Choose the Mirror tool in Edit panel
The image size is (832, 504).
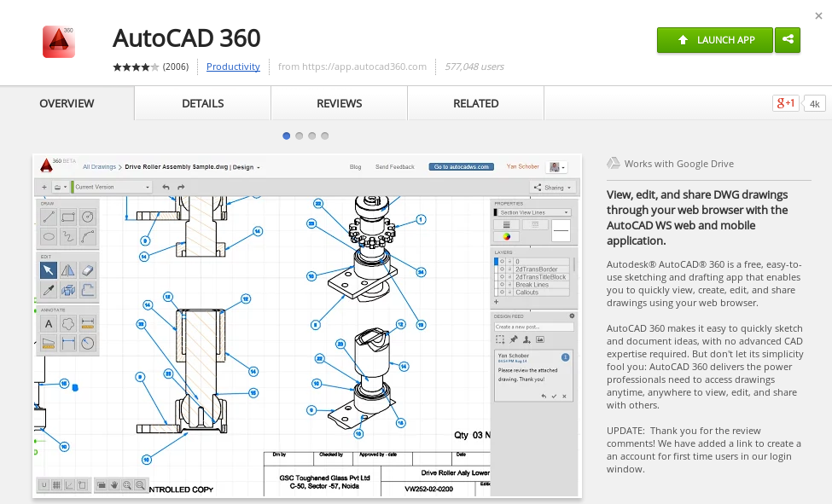coord(68,270)
